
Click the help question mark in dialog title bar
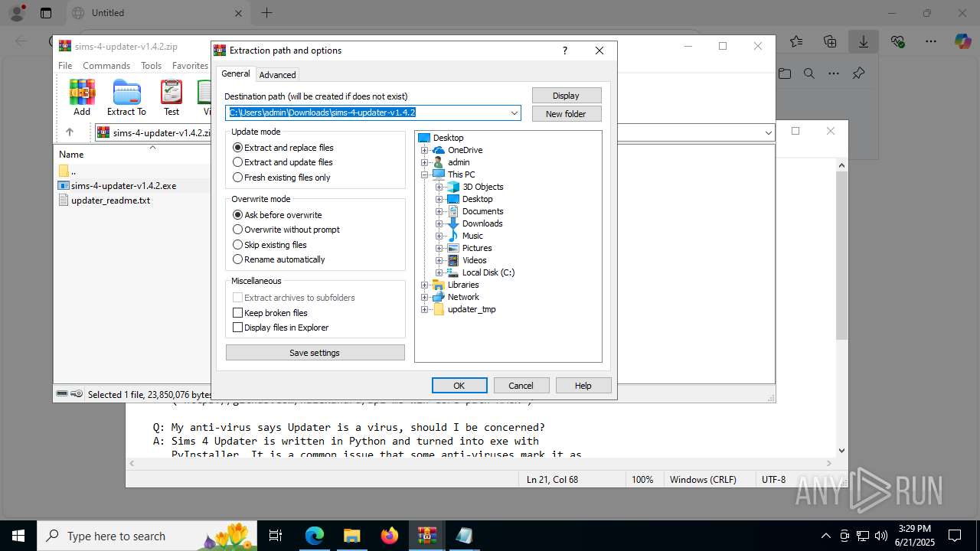pyautogui.click(x=565, y=51)
